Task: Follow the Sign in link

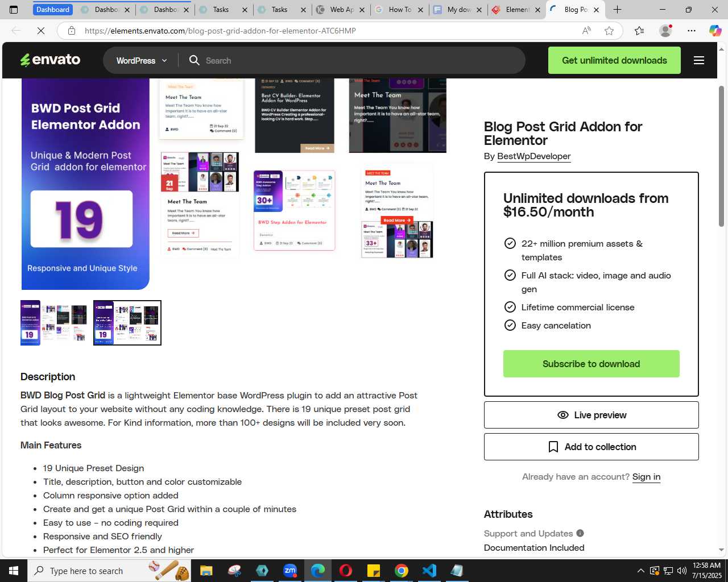Action: [646, 477]
